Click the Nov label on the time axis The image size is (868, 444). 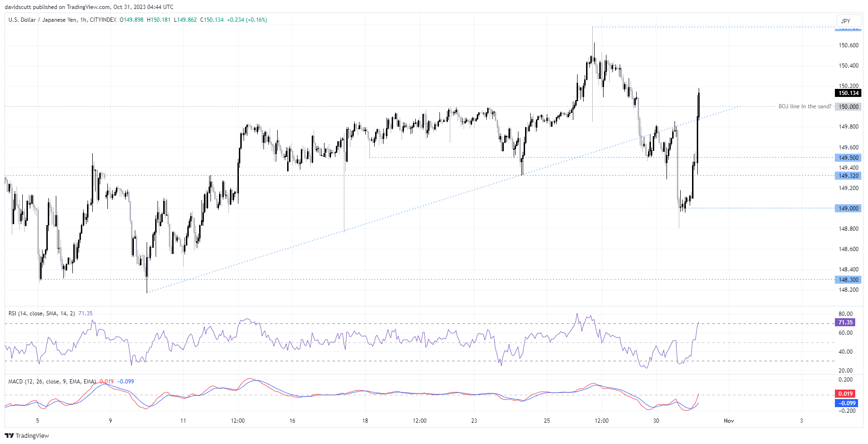click(729, 421)
